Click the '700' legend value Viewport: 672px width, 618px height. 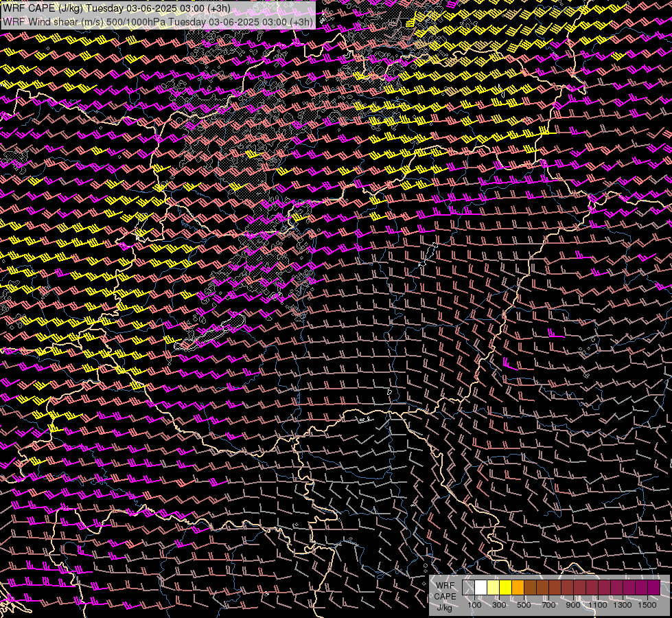548,605
